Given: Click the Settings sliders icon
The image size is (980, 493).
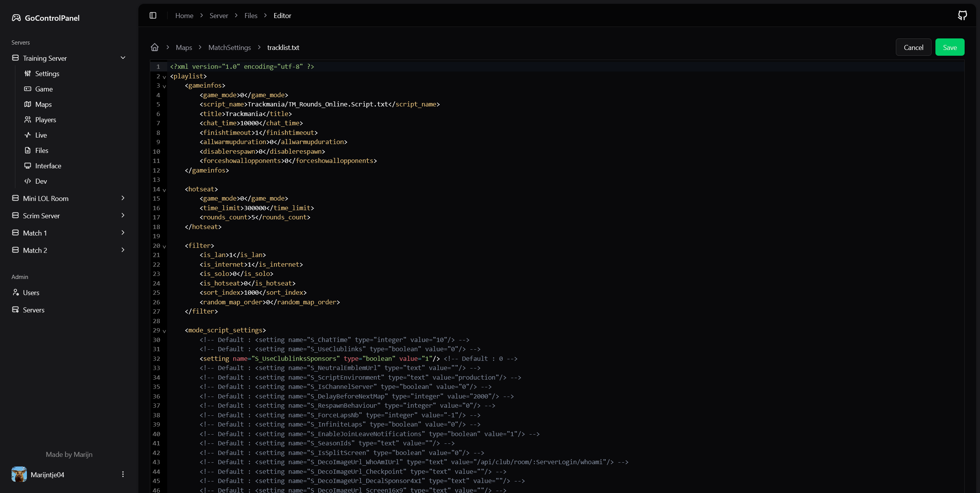Looking at the screenshot, I should [28, 73].
